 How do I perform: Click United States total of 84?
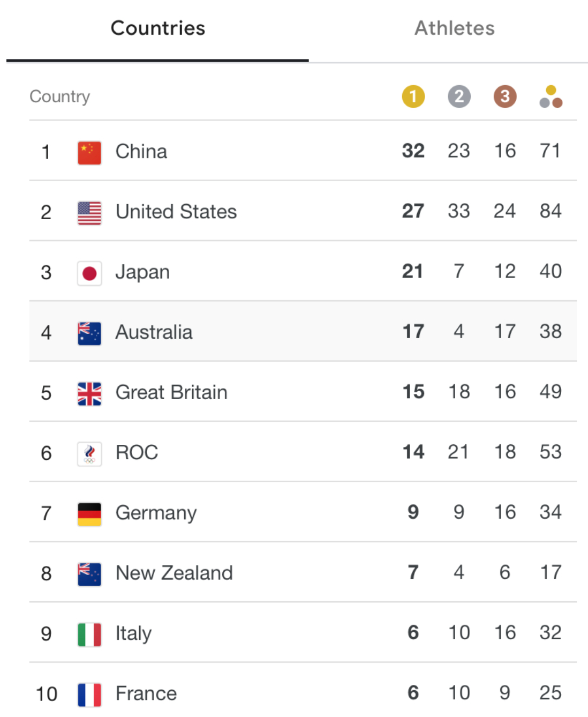pyautogui.click(x=551, y=211)
